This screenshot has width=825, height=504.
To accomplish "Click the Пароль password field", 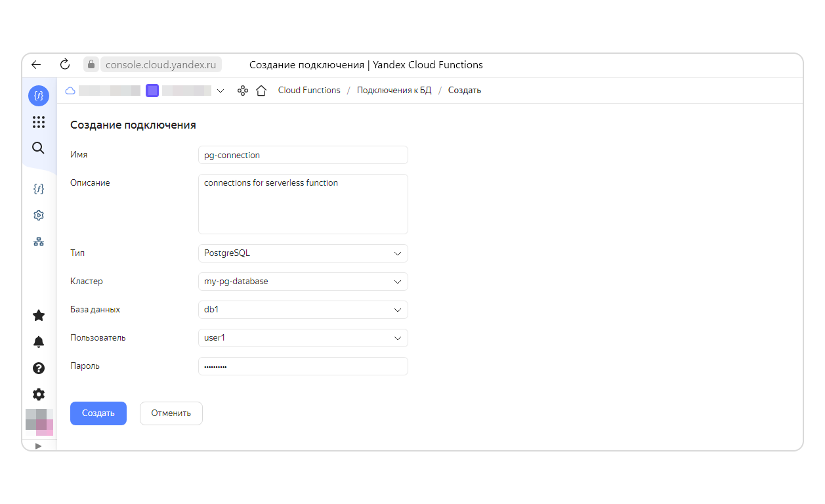I will point(303,366).
